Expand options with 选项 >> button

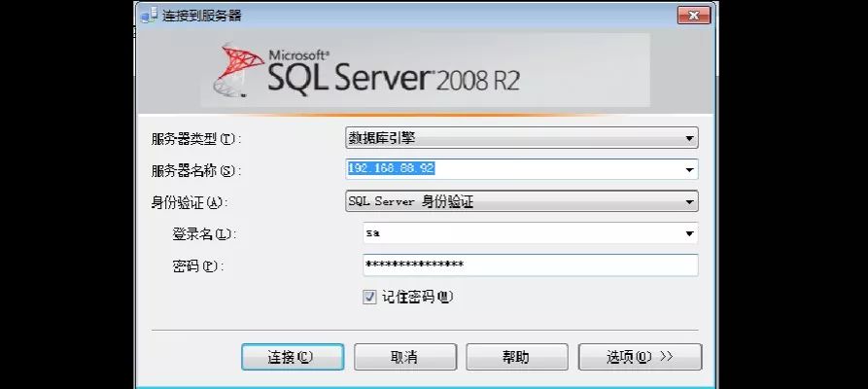tap(640, 357)
